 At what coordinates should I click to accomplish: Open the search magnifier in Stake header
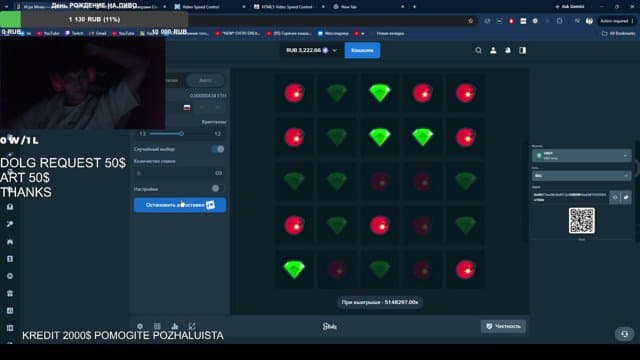(478, 50)
